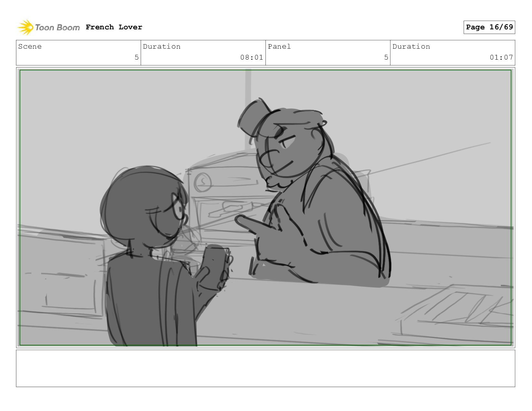Screen dimensions: 532x411
Task: Select the 'Scene' header label
Action: pos(30,46)
